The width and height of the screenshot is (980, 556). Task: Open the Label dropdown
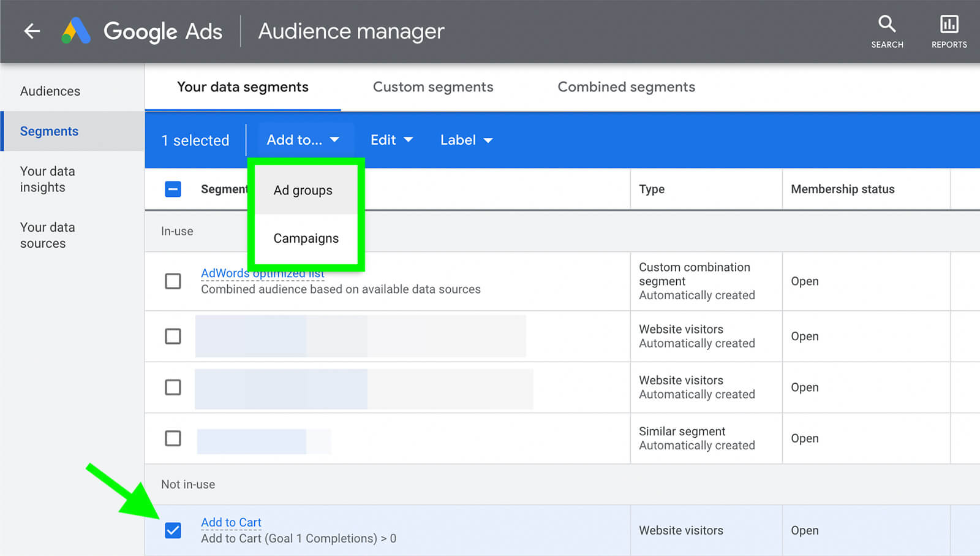click(x=466, y=140)
